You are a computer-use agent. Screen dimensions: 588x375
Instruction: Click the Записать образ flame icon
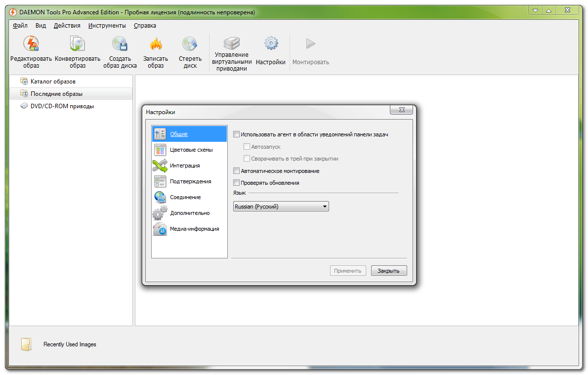(156, 44)
